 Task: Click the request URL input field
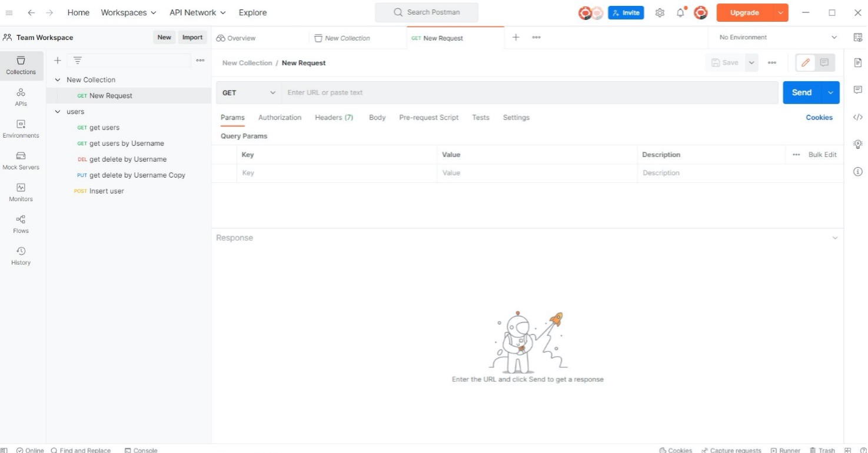click(530, 93)
